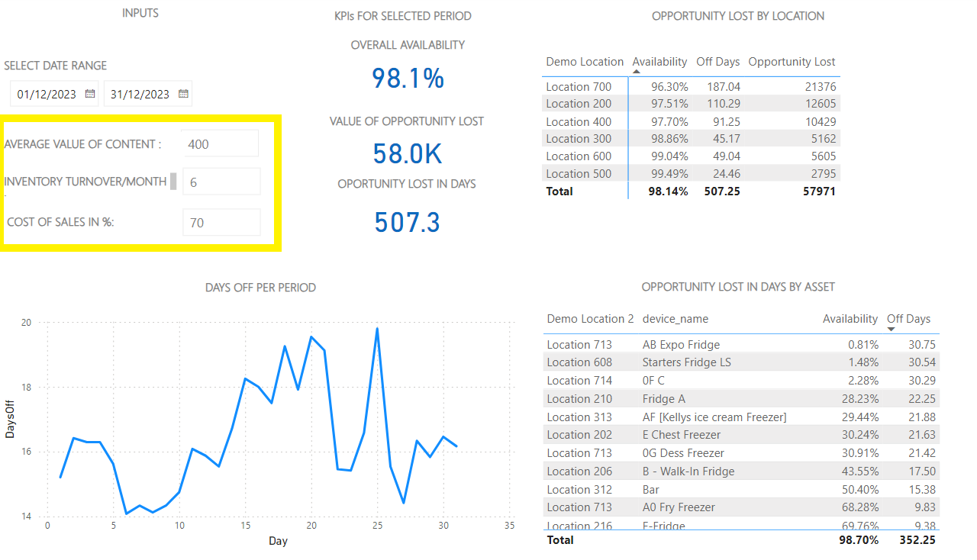Screen dimensions: 977x560
Task: Click Location 202 in asset table
Action: 579,435
